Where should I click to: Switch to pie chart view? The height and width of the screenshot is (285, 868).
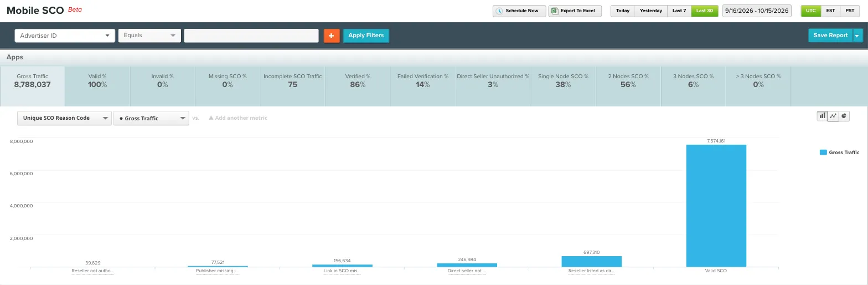click(x=844, y=116)
